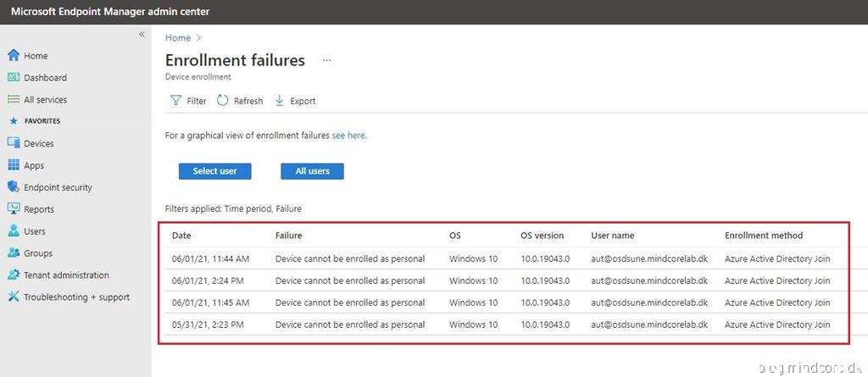The height and width of the screenshot is (377, 868).
Task: Open Troubleshooting + support menu item
Action: pyautogui.click(x=76, y=297)
